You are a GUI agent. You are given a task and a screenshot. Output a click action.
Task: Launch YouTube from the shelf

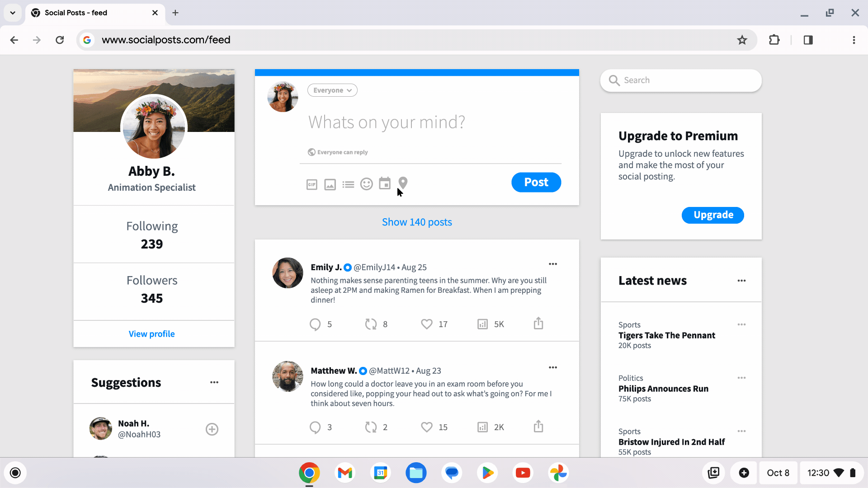(x=523, y=473)
